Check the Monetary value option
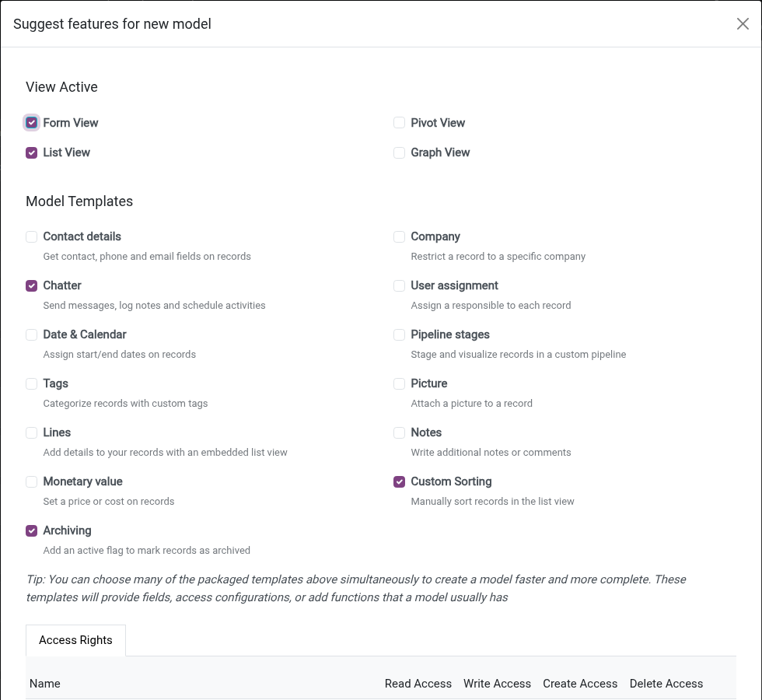This screenshot has height=700, width=762. click(32, 481)
